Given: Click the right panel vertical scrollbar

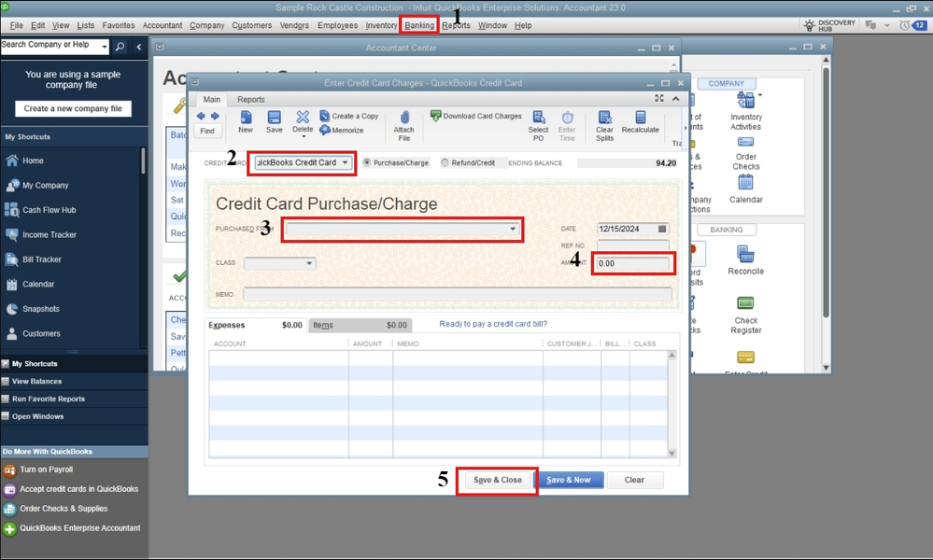Looking at the screenshot, I should [x=826, y=191].
